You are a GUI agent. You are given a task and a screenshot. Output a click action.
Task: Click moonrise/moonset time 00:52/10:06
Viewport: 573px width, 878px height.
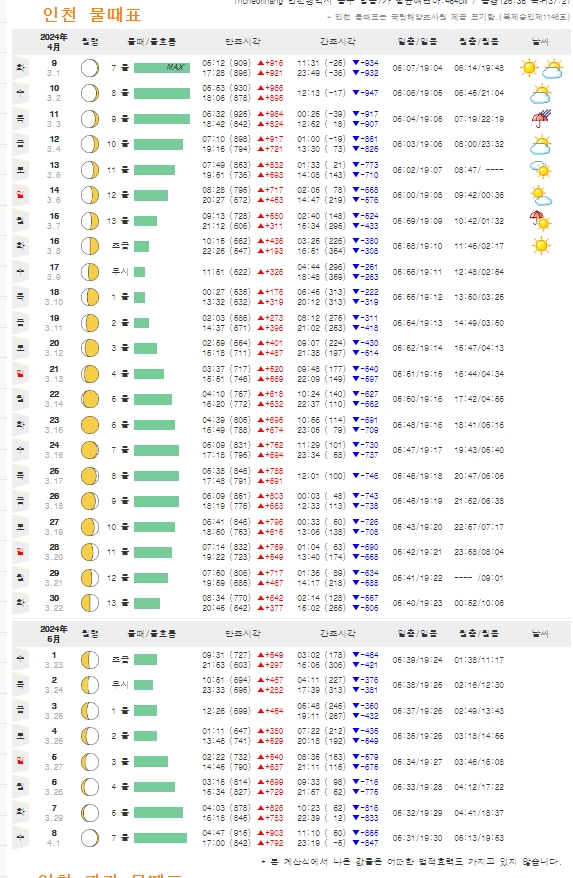pyautogui.click(x=479, y=603)
